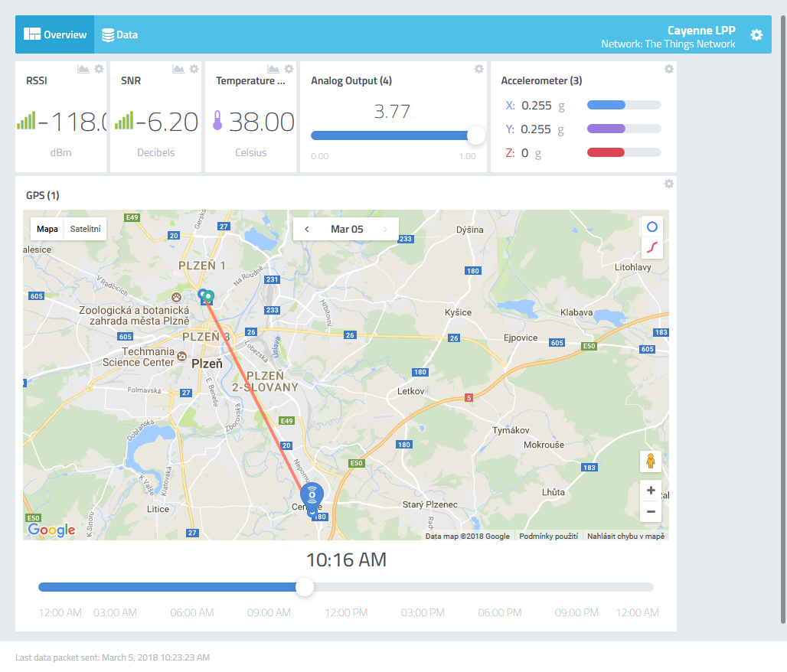
Task: Open the RSSI widget chart icon
Action: pos(83,69)
